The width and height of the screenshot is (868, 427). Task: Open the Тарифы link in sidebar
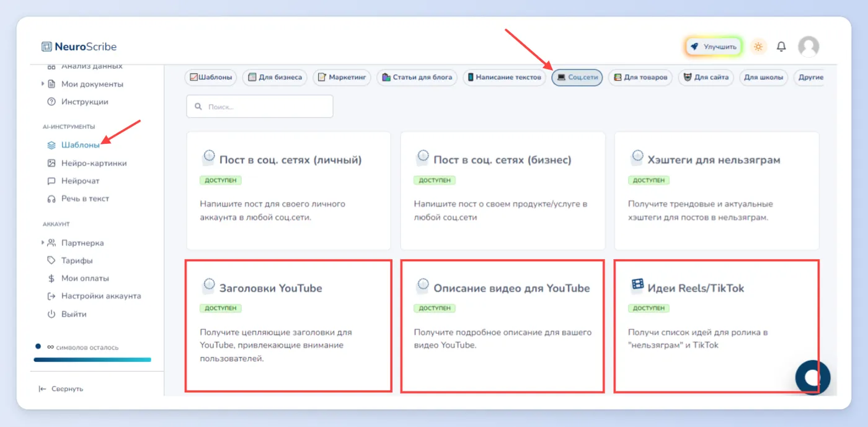(76, 261)
